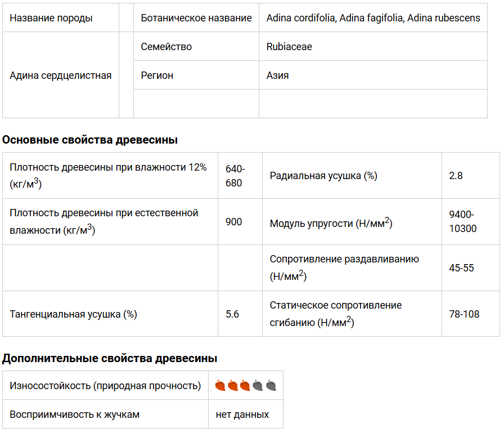Click the 'Ботаническое название' label cell

196,18
